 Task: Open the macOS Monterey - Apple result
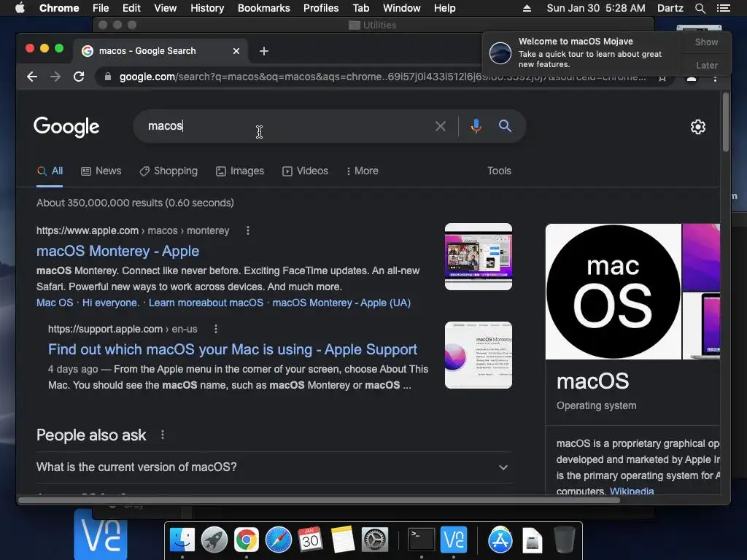coord(117,251)
